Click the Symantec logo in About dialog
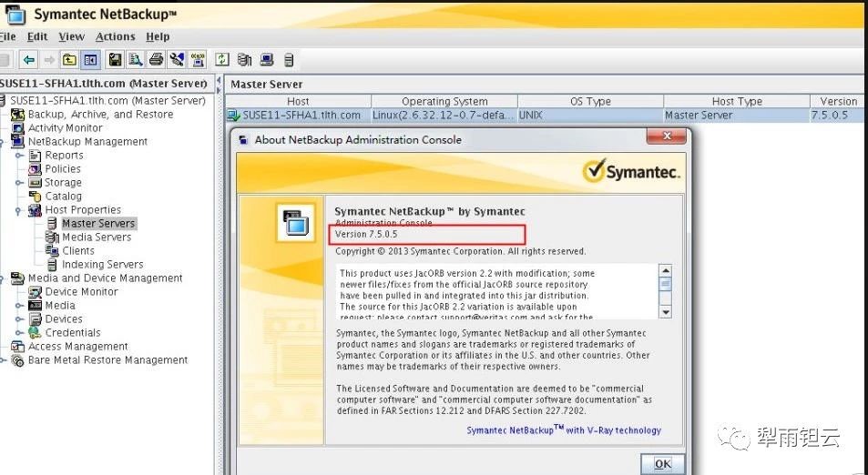 coord(631,171)
